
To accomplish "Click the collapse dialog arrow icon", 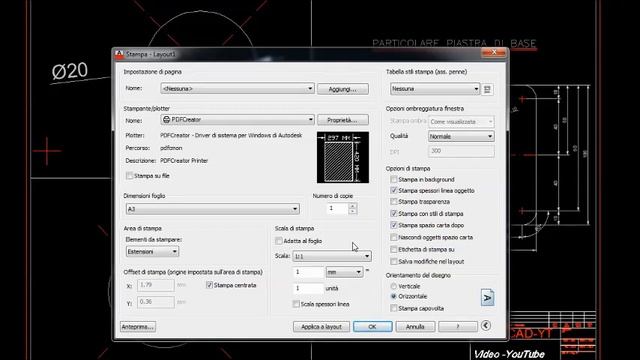I will 485,326.
